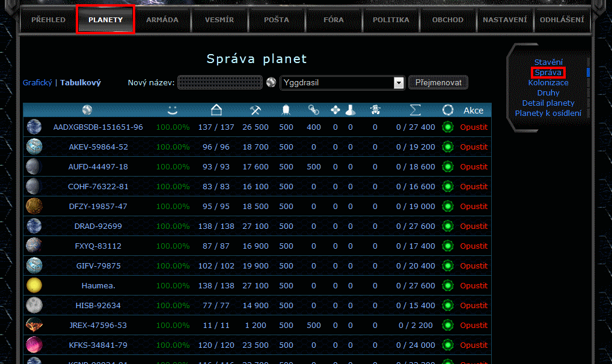Click the chain links column header icon
The image size is (612, 364).
313,110
